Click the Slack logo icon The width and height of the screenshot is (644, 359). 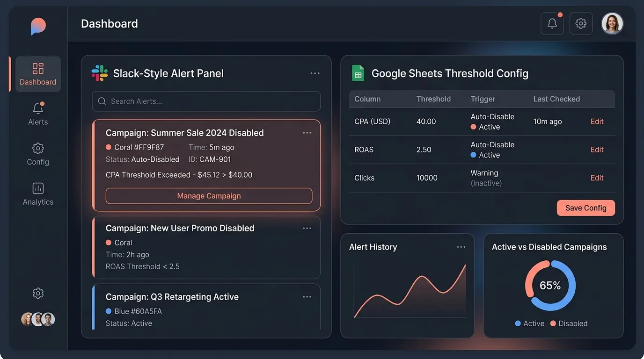[99, 73]
